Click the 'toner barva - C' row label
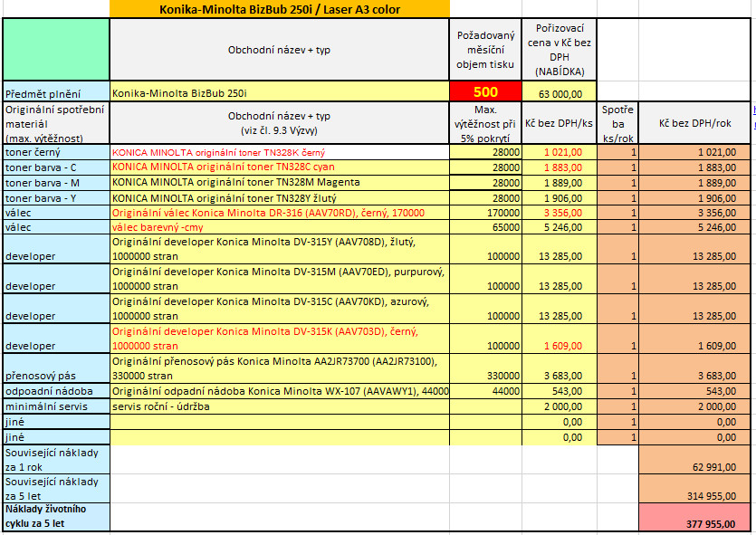Image resolution: width=756 pixels, height=535 pixels. [56, 167]
